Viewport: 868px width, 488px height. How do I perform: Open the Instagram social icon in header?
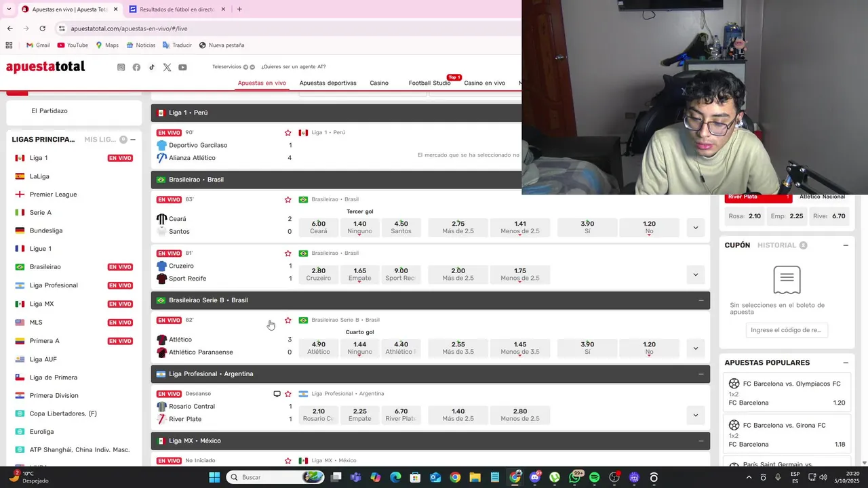click(x=121, y=67)
